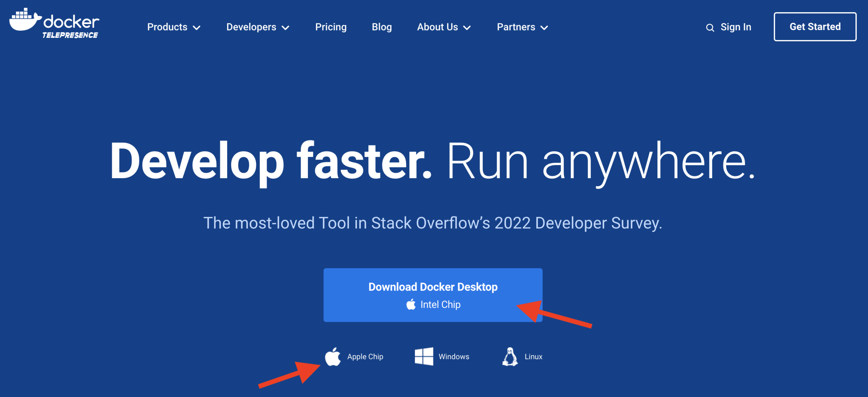Expand the About Us dropdown chevron
Screen dimensions: 868x397
point(467,28)
